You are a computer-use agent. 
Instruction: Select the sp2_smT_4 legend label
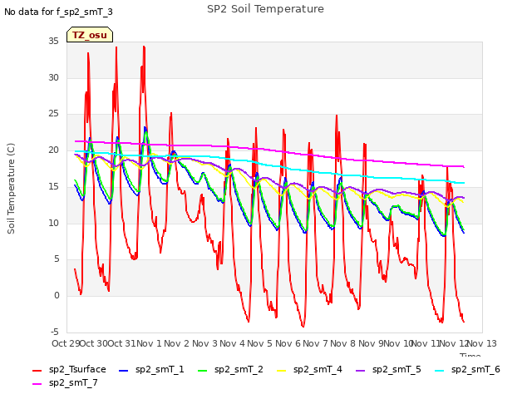coord(318,369)
